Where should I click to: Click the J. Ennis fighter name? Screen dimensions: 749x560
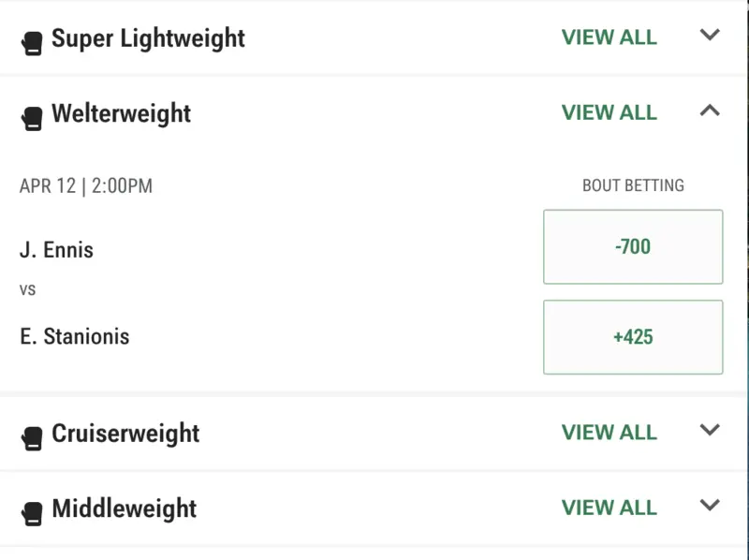click(56, 250)
